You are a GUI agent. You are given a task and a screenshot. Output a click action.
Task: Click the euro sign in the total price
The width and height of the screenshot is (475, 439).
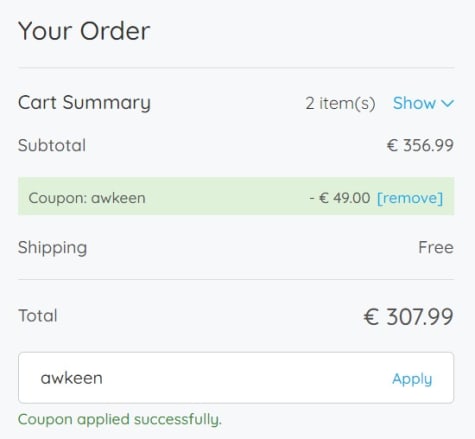coord(371,317)
